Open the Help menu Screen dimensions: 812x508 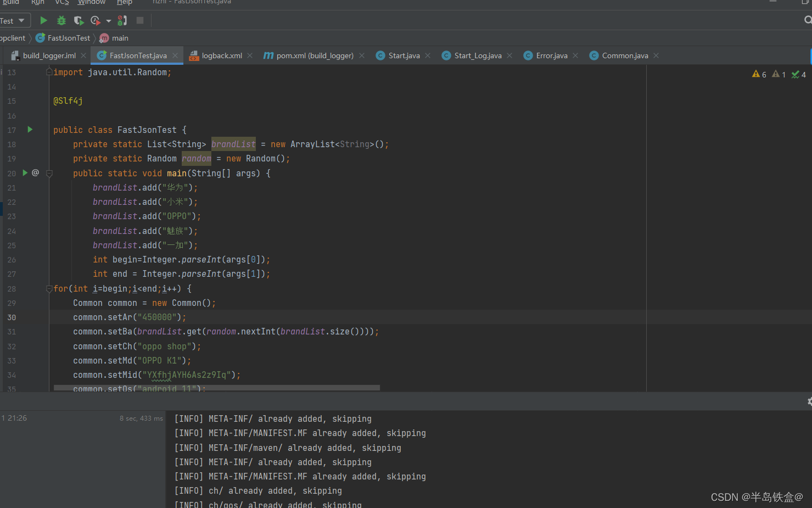[125, 2]
